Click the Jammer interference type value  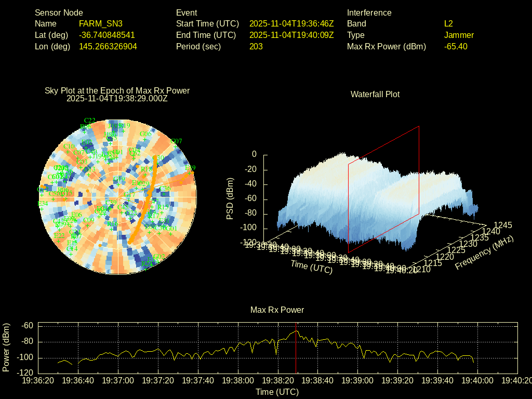(x=459, y=35)
